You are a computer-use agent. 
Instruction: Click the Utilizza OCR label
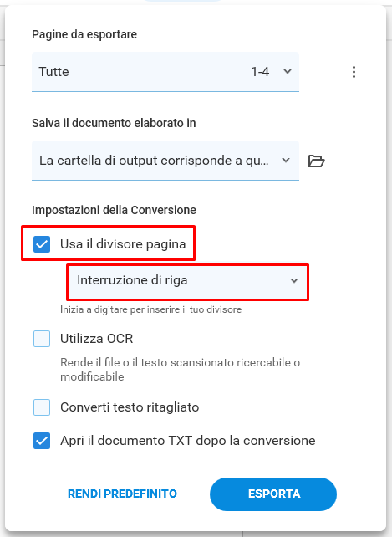click(x=97, y=339)
